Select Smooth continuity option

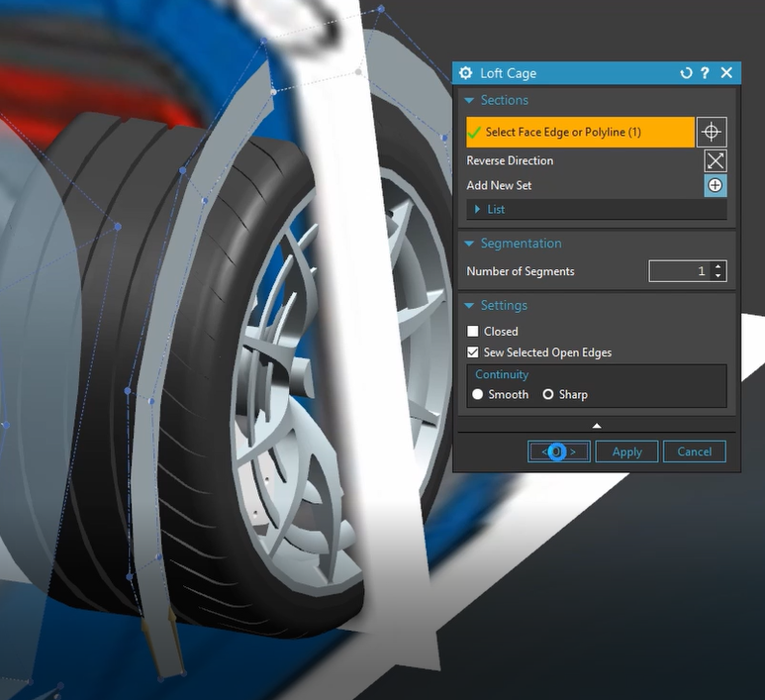tap(478, 394)
